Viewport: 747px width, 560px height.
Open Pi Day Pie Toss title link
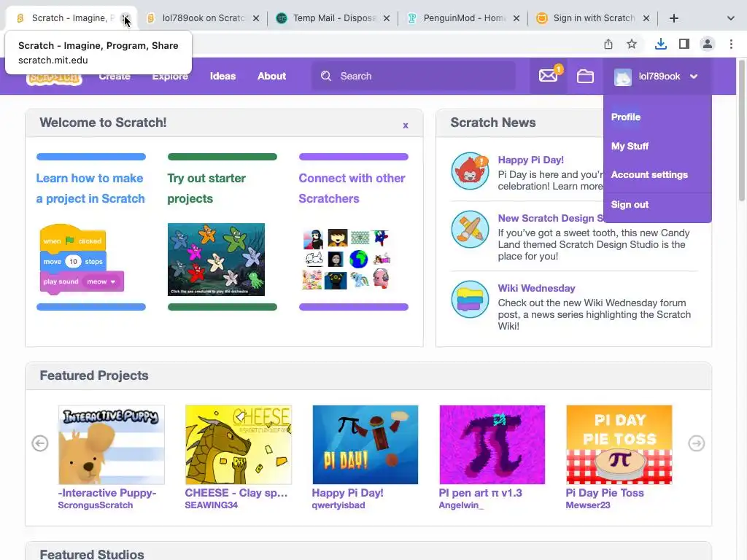coord(605,493)
